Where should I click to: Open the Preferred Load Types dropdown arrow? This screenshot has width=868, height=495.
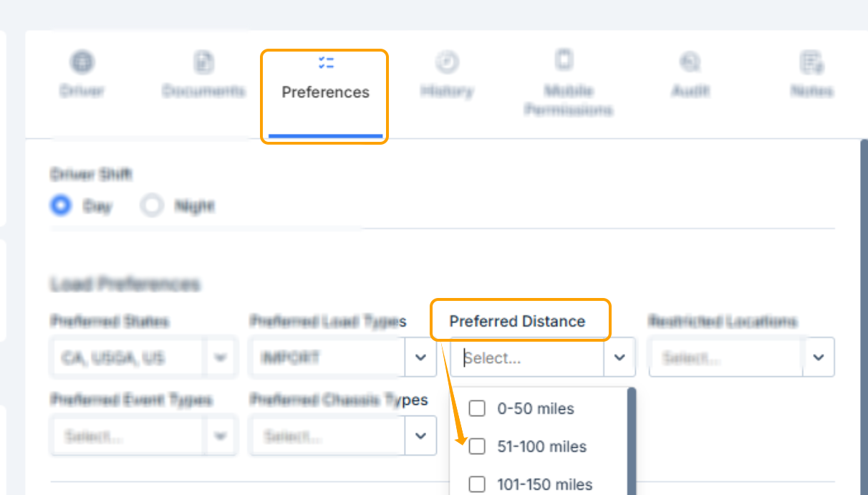click(x=420, y=357)
